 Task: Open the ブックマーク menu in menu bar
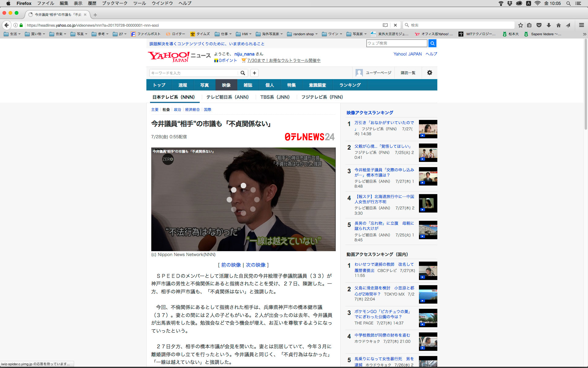(115, 3)
